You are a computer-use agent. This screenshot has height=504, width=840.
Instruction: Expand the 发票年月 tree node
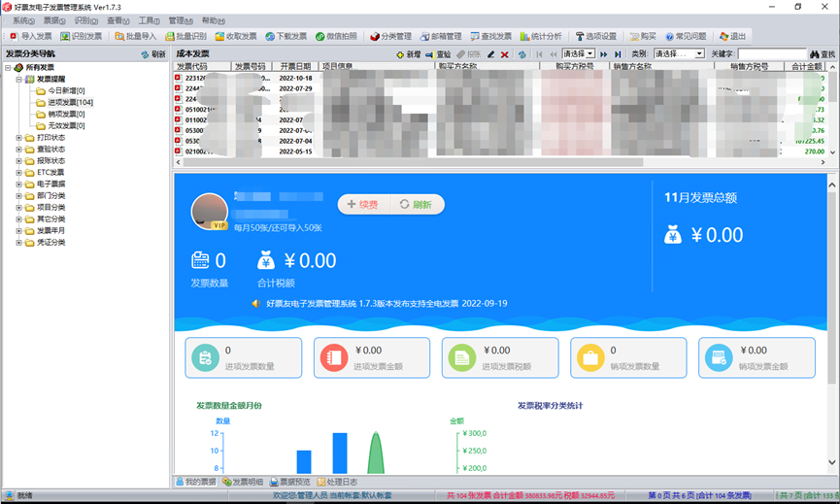(x=18, y=231)
